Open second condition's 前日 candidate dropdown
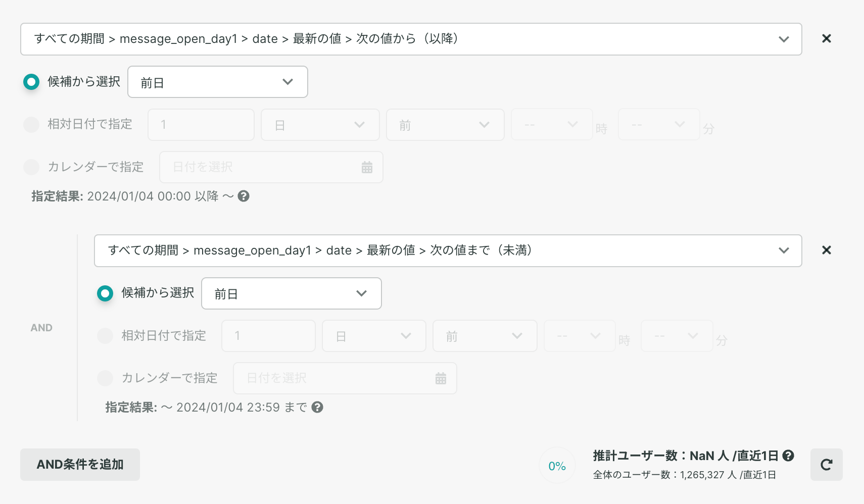Viewport: 864px width, 504px height. pyautogui.click(x=292, y=293)
